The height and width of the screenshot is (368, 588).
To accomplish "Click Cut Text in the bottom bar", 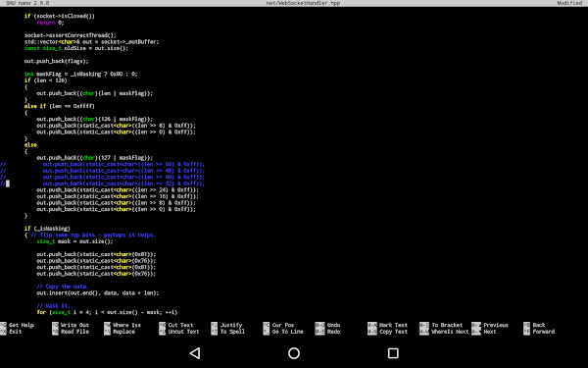I will click(180, 325).
